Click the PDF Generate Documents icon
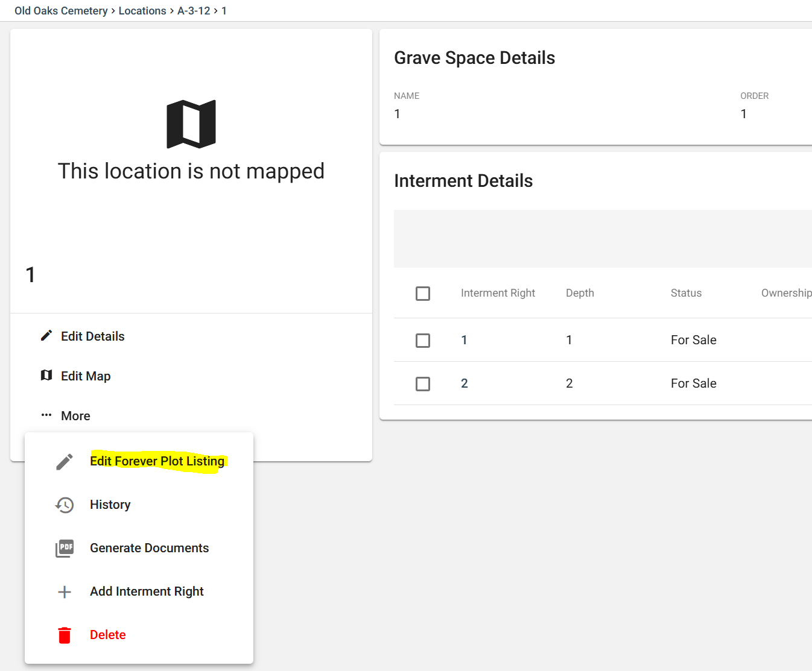This screenshot has width=812, height=671. (65, 549)
